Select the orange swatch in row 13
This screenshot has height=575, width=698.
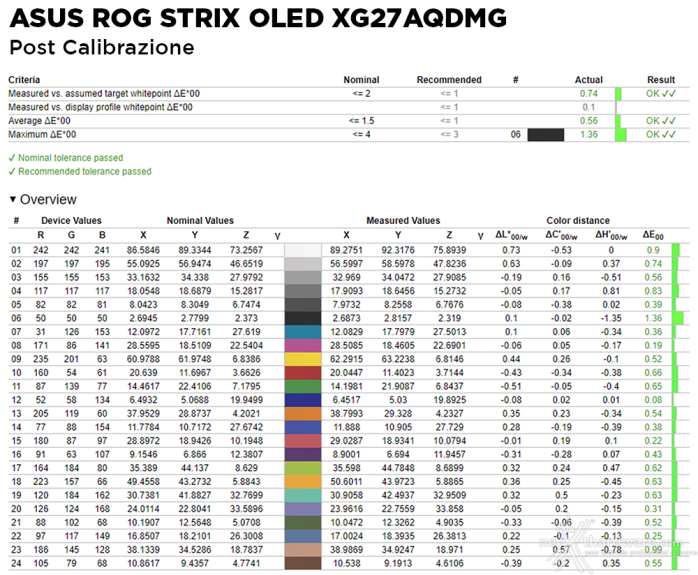pos(303,413)
